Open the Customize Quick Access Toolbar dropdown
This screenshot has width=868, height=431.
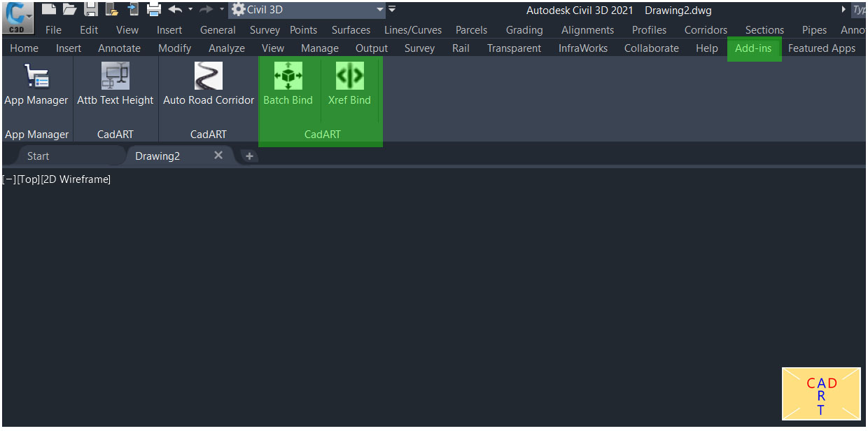(392, 9)
